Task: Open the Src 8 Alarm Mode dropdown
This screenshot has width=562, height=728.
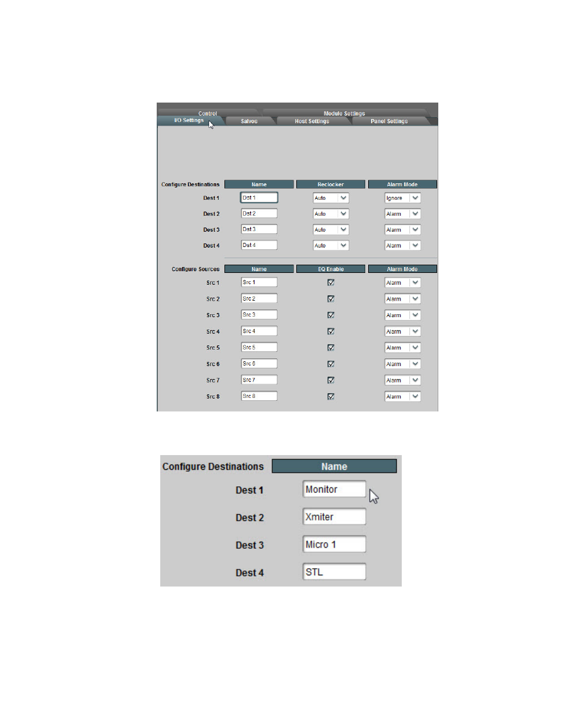Action: 403,397
